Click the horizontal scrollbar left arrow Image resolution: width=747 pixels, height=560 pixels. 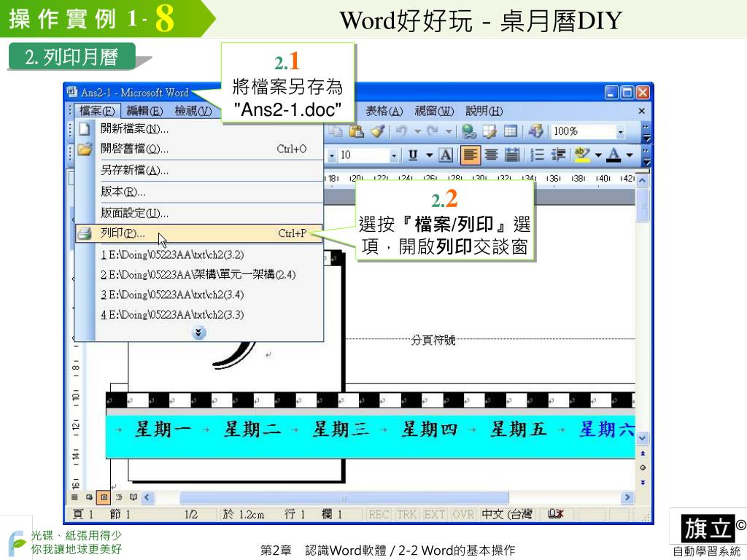pyautogui.click(x=147, y=497)
